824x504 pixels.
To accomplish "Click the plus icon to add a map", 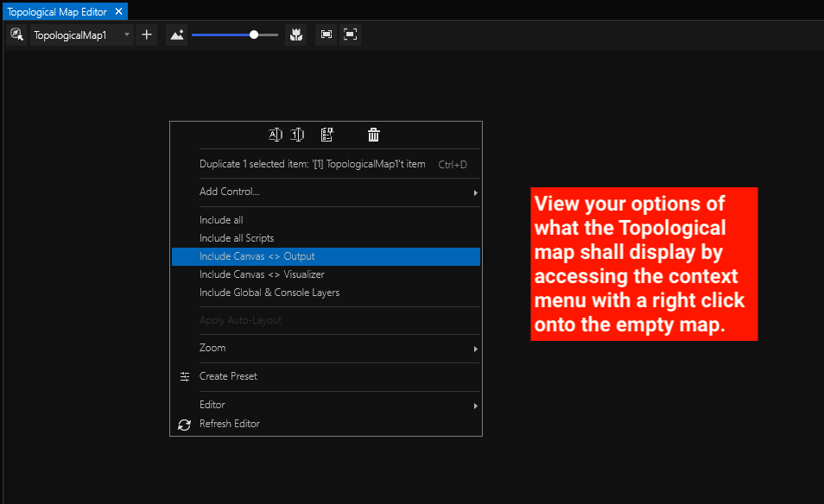I will pyautogui.click(x=147, y=35).
